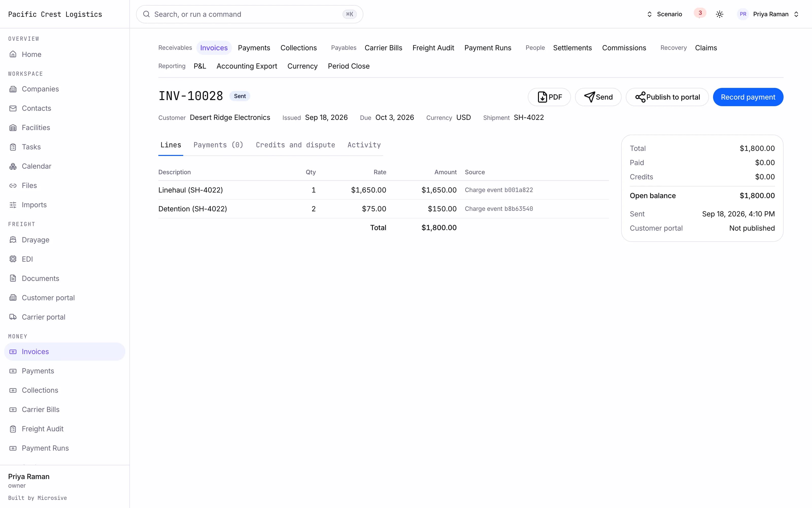Open the Scenario switcher dropdown
The image size is (812, 508).
[664, 14]
